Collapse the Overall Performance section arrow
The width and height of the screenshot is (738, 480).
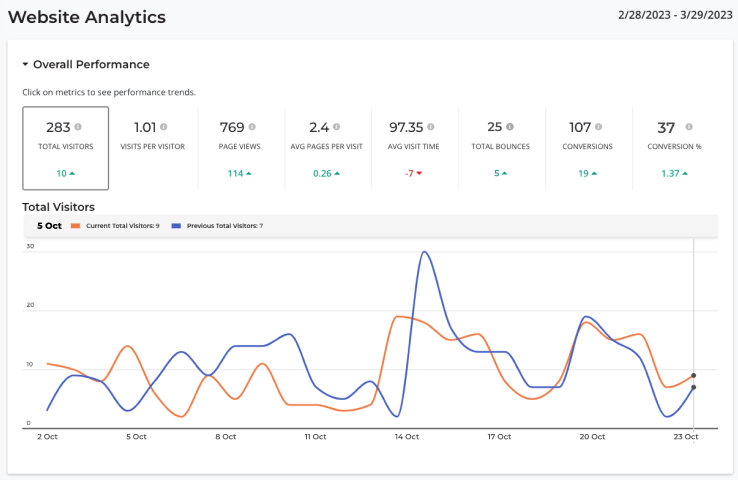pyautogui.click(x=25, y=64)
